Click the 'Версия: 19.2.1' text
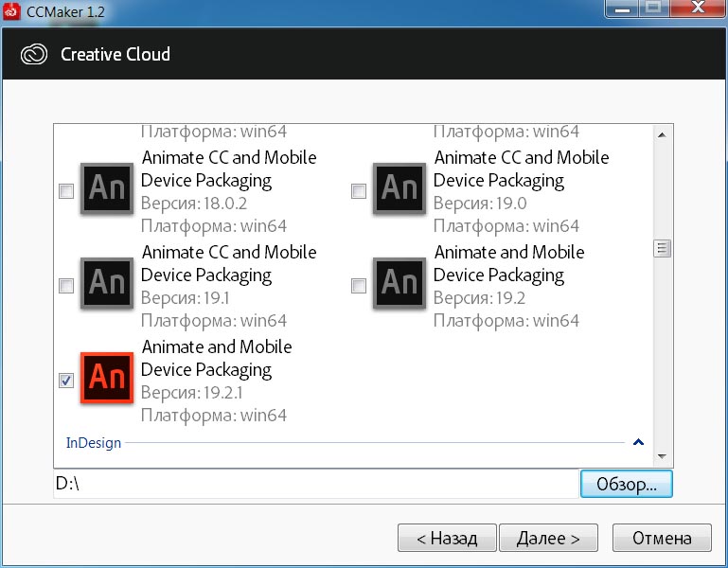The image size is (728, 568). tap(191, 393)
